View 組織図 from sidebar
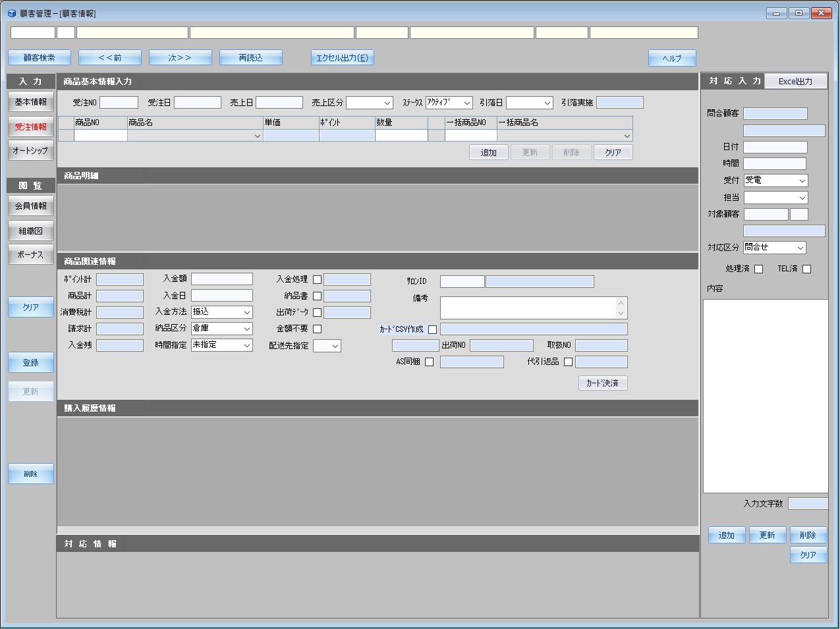 (x=31, y=231)
